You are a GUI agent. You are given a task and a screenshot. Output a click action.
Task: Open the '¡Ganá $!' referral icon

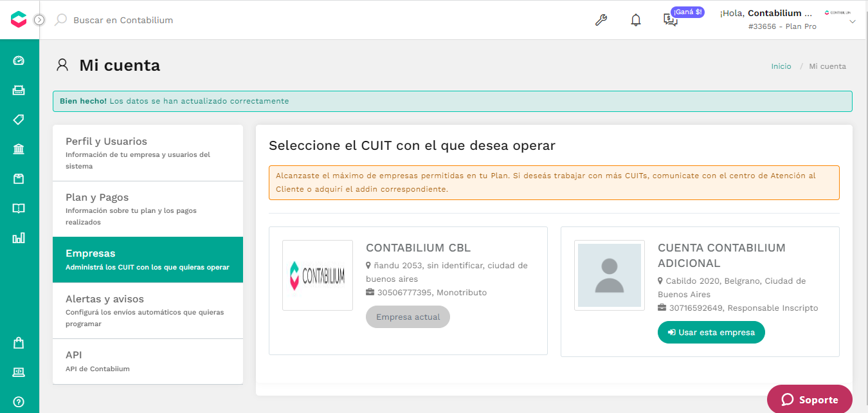click(671, 19)
